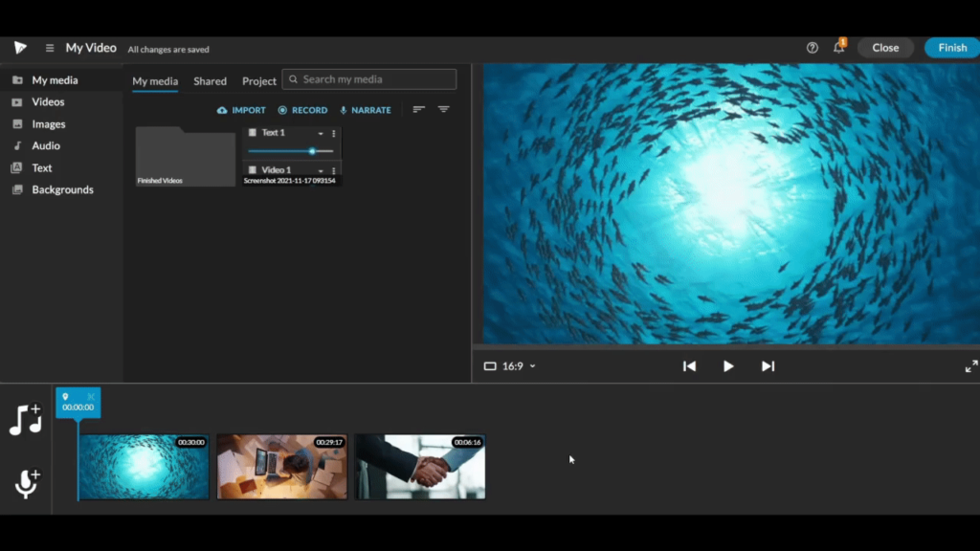Screen dimensions: 980x551
Task: Click the 00:30:00 duration label
Action: click(191, 442)
